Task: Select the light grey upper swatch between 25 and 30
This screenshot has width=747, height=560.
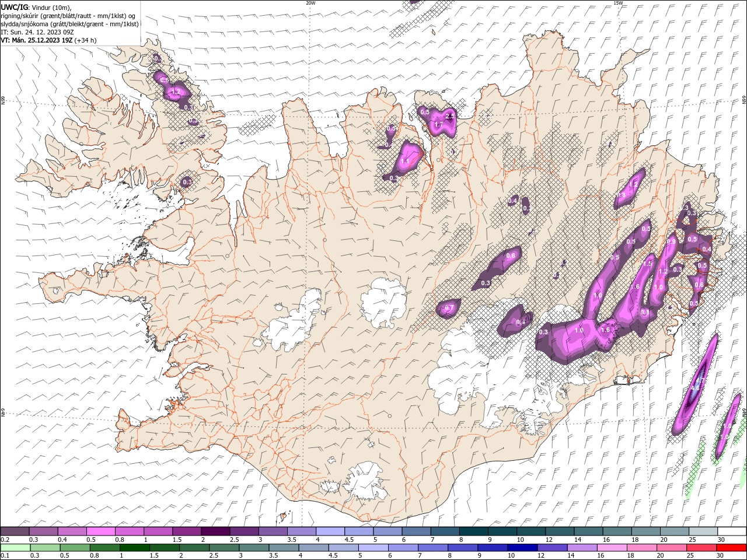Action: [703, 531]
